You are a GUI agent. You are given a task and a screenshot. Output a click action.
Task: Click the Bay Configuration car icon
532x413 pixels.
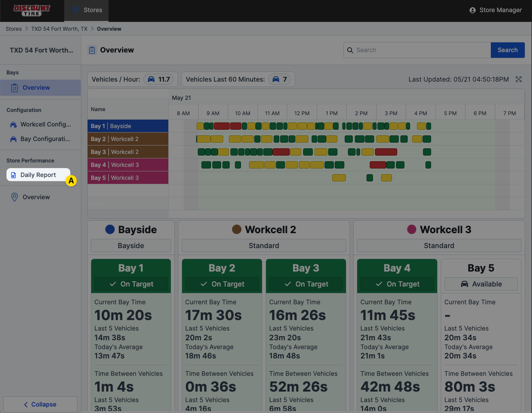coord(14,139)
